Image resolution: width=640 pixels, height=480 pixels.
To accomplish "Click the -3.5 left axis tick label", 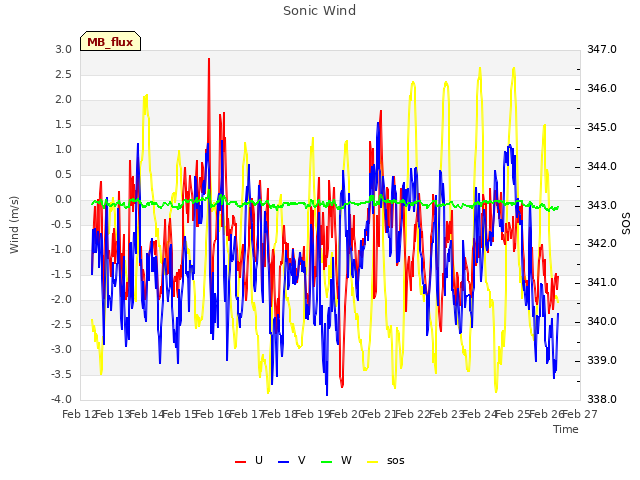I will pos(61,374).
